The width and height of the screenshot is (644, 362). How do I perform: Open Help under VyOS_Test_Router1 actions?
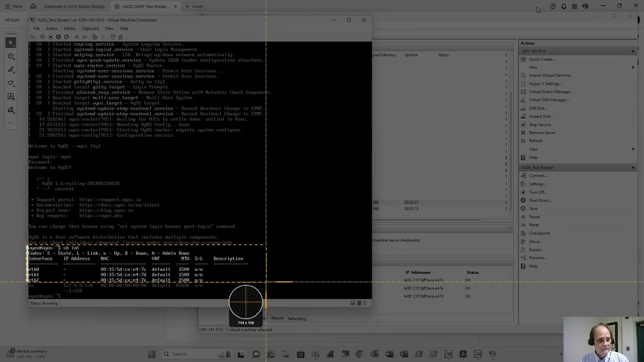coord(533,266)
